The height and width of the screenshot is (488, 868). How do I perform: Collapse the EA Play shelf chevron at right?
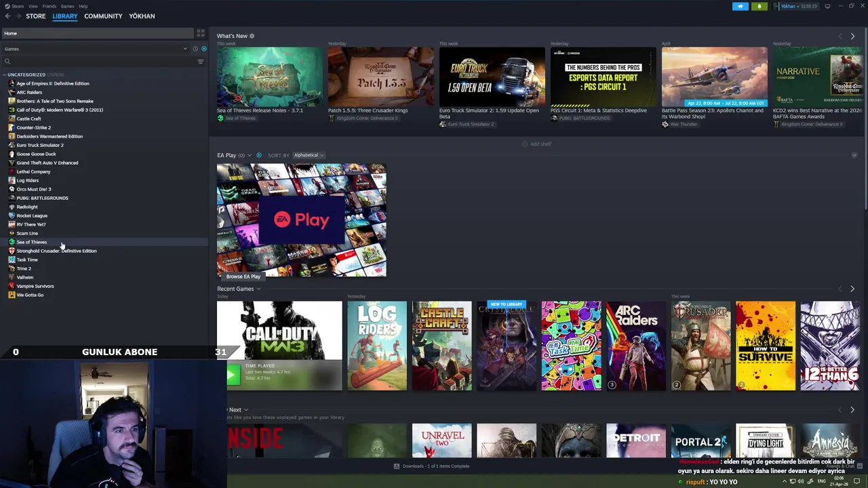[x=854, y=155]
